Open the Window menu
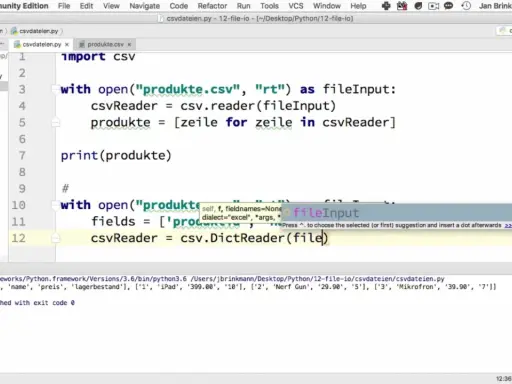The image size is (512, 384). [327, 6]
